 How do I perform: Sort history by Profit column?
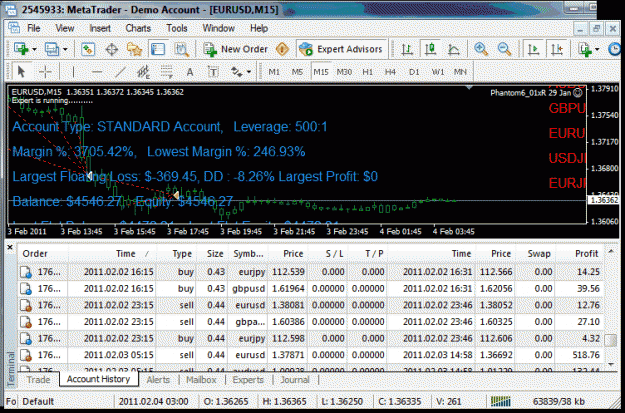point(580,254)
